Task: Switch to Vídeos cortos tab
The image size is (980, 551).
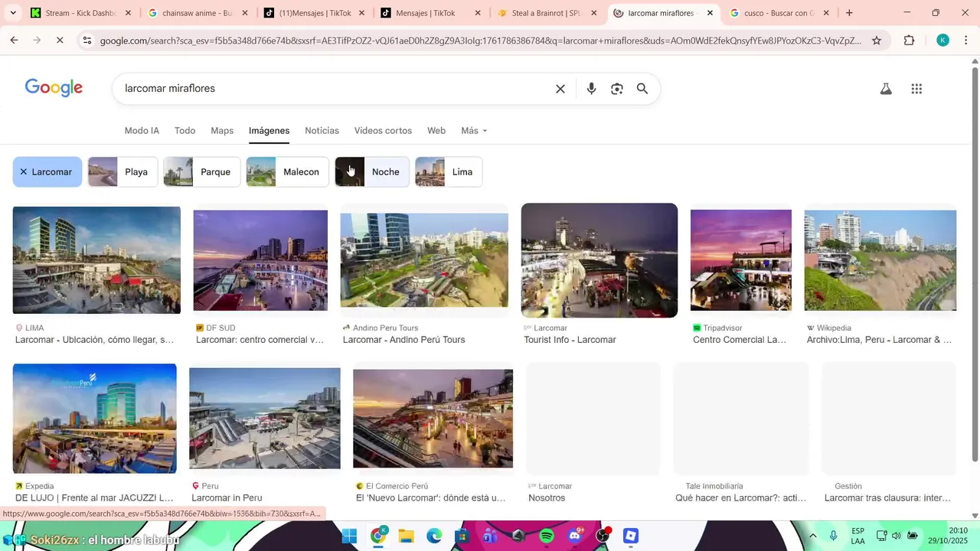Action: (x=383, y=131)
